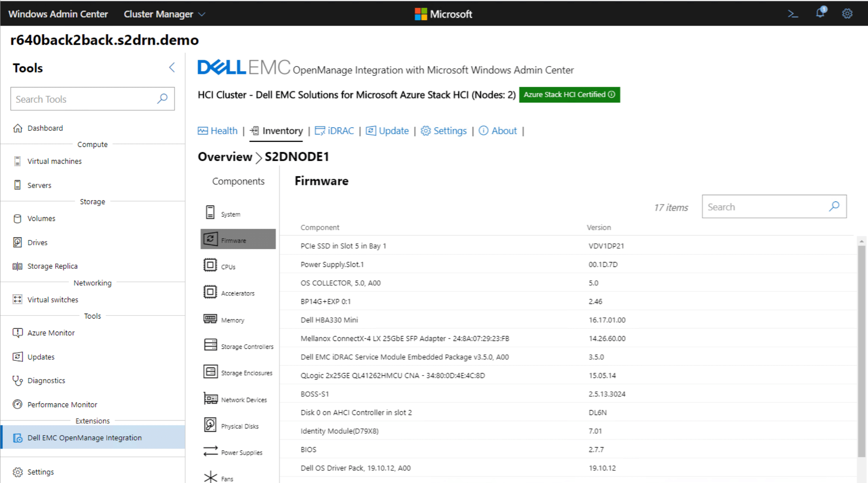This screenshot has height=483, width=868.
Task: Switch to the About tab
Action: click(498, 131)
